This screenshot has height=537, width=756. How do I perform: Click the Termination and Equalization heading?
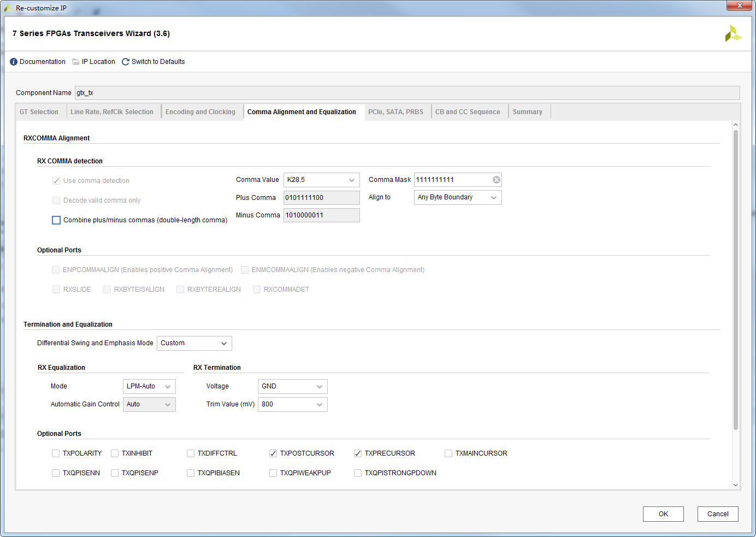point(68,324)
